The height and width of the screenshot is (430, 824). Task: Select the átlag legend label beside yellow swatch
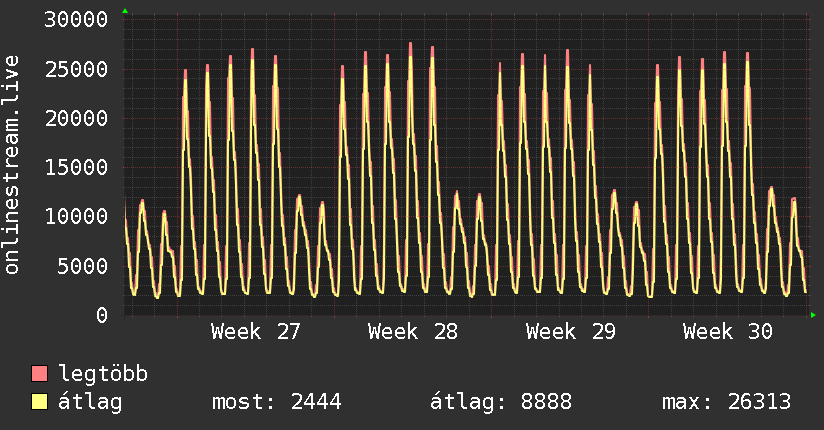tap(90, 402)
